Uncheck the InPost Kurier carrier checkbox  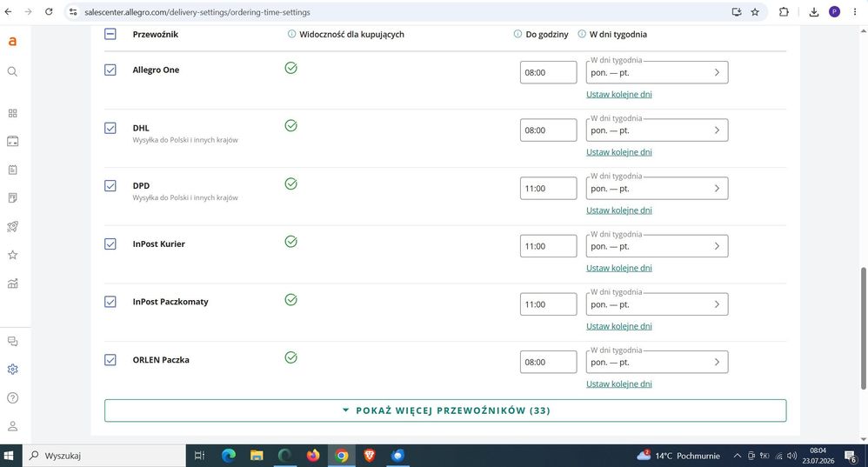point(110,244)
